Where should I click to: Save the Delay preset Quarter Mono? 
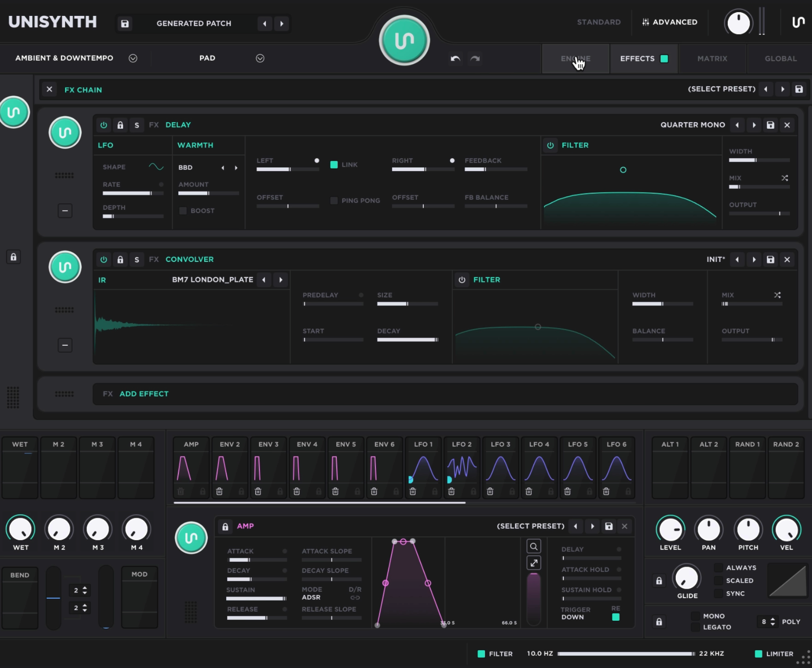point(770,125)
